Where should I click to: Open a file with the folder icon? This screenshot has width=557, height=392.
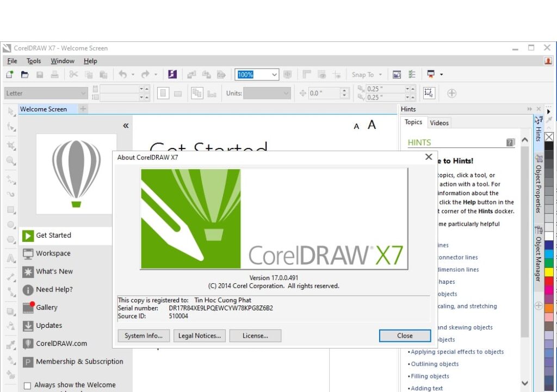point(24,74)
